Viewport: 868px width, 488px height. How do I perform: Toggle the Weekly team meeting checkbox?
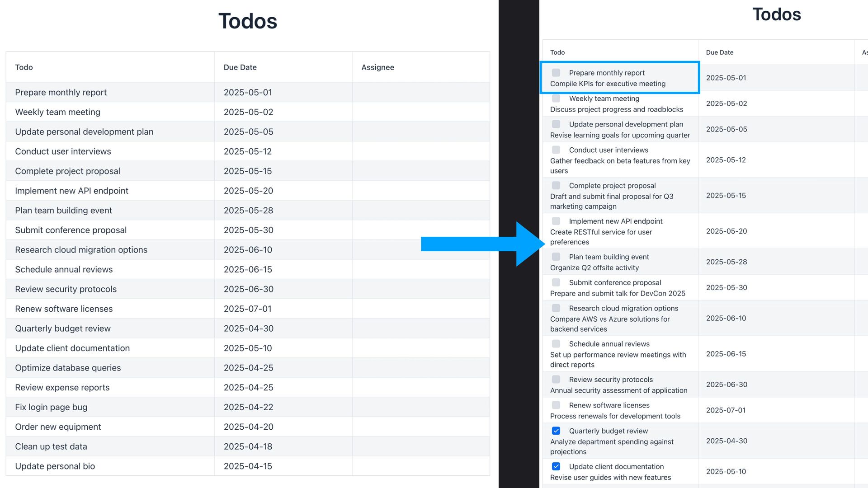pos(556,99)
